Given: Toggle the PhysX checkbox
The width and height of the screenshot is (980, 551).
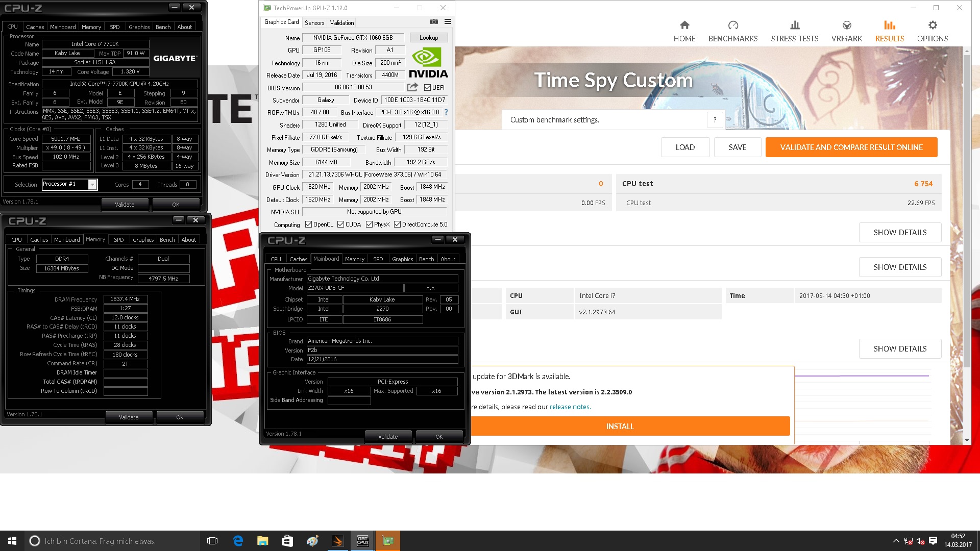Looking at the screenshot, I should click(x=369, y=224).
